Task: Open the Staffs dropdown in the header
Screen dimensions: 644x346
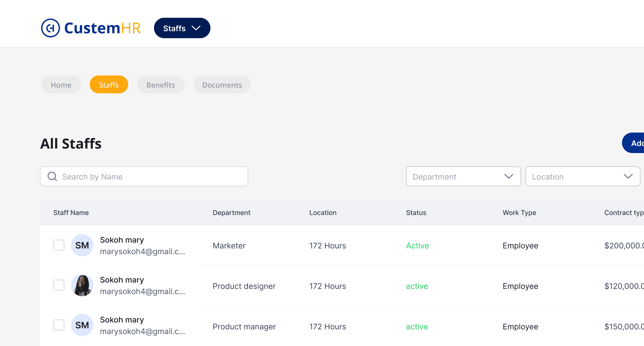Action: (x=182, y=28)
